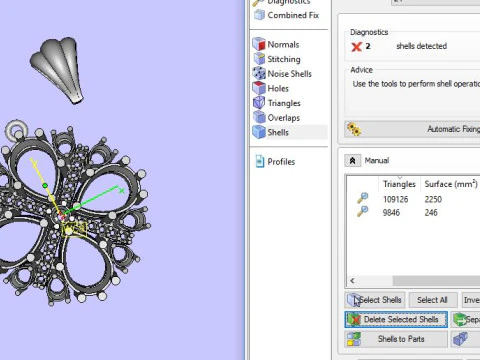Select the Shells menu item

[278, 132]
